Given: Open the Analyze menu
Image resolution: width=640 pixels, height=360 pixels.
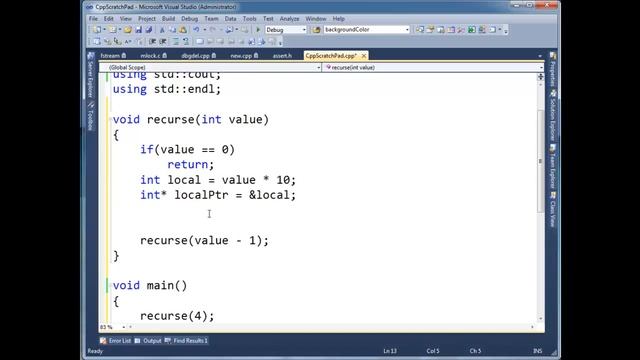Looking at the screenshot, I should [289, 19].
